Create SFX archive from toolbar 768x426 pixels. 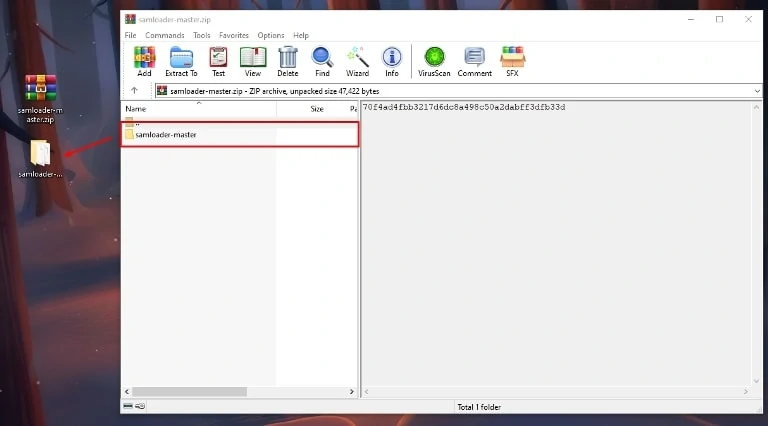(512, 61)
